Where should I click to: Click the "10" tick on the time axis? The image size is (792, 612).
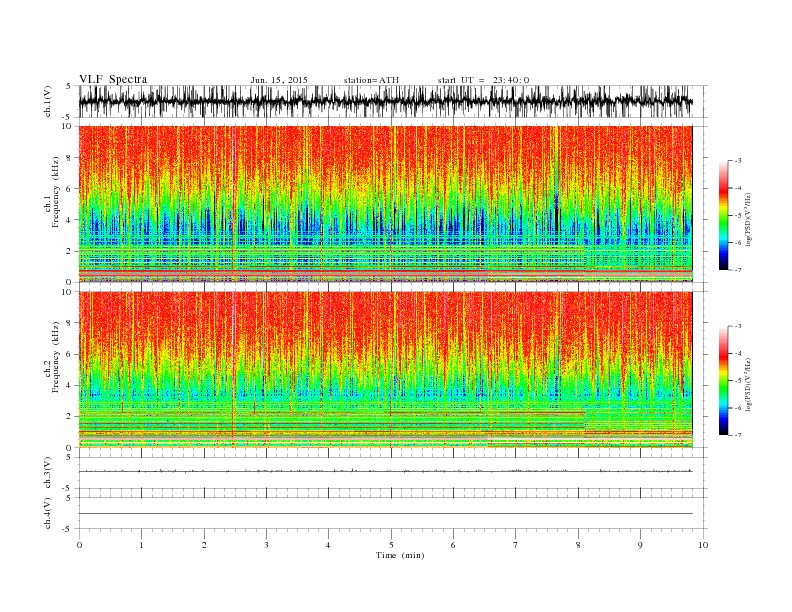(x=703, y=545)
